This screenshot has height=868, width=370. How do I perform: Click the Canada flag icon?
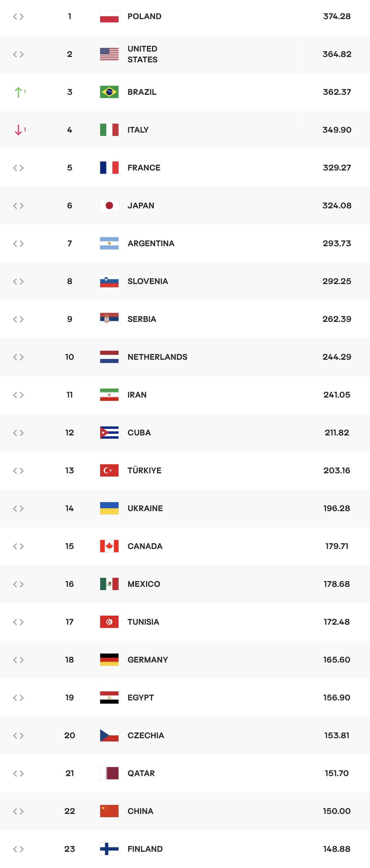coord(109,546)
